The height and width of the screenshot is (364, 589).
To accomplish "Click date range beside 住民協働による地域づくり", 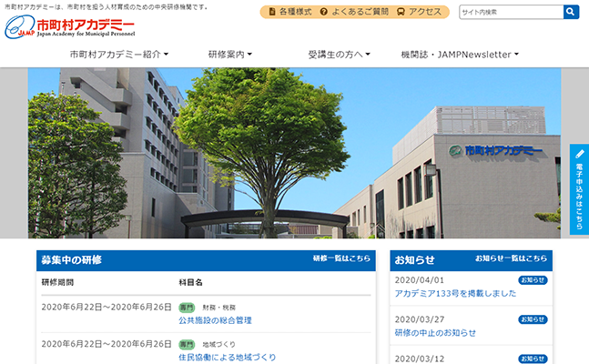I will tap(107, 344).
